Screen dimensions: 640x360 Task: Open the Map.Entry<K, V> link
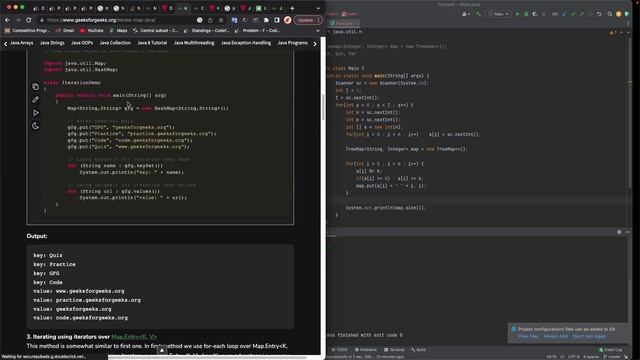point(134,337)
